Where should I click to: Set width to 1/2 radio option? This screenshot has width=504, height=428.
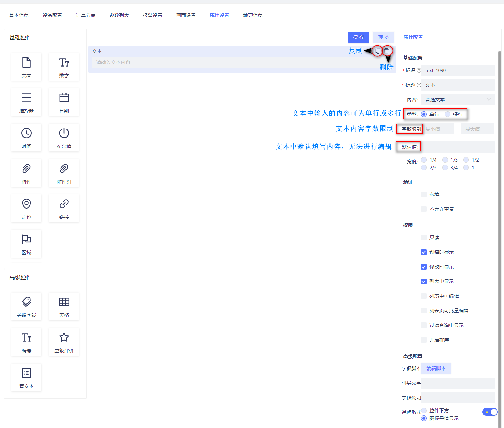coord(467,159)
